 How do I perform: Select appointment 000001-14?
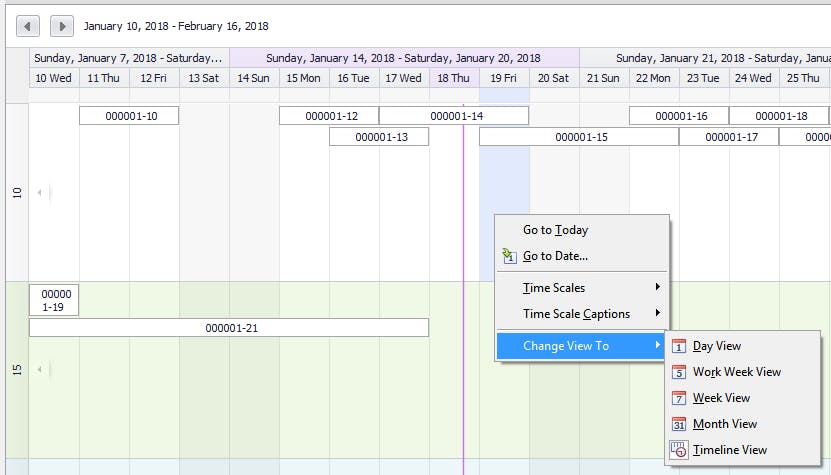point(454,116)
